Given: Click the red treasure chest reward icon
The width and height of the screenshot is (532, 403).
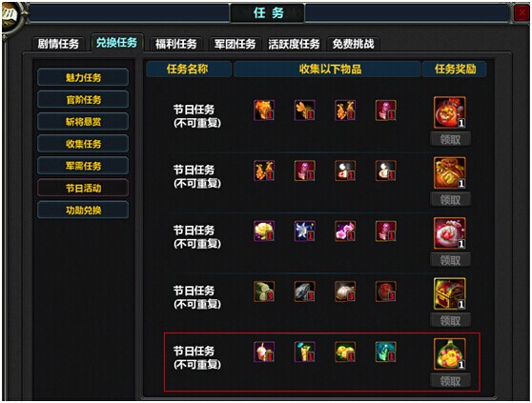Looking at the screenshot, I should (x=450, y=293).
